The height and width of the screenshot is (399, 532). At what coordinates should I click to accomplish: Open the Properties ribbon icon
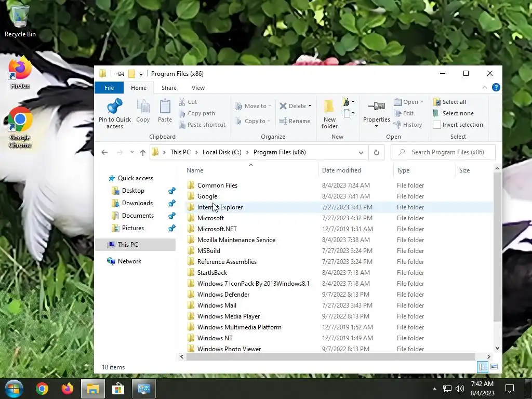(x=377, y=107)
